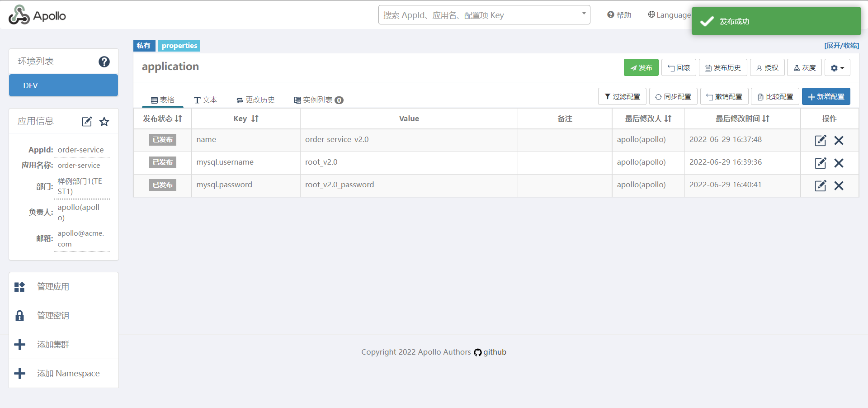Click the green 发布 button

[641, 68]
